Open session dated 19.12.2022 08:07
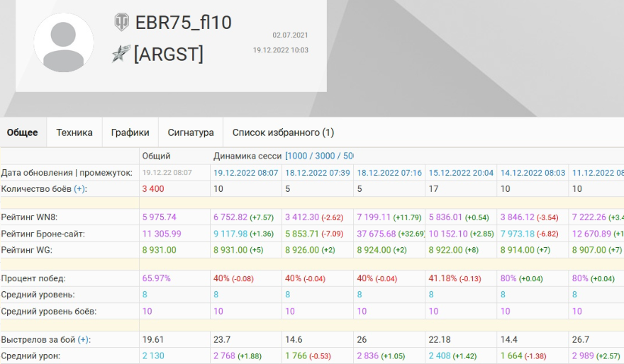 pyautogui.click(x=245, y=173)
